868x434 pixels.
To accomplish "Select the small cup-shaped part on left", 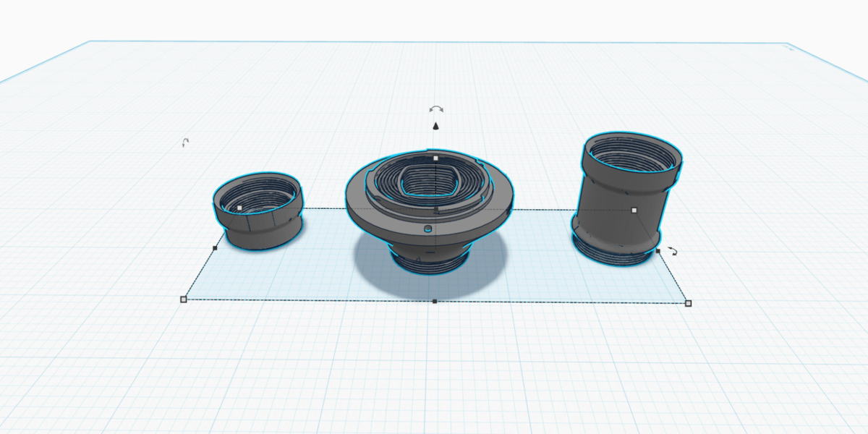I will tap(258, 211).
